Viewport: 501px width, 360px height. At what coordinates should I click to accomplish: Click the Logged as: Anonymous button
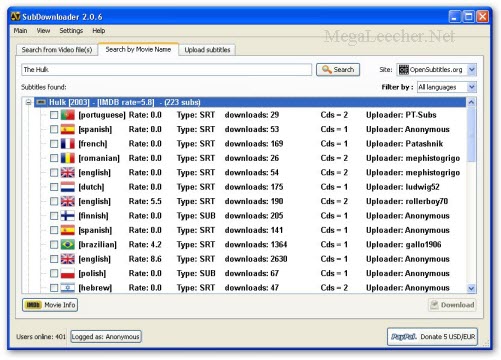pos(106,337)
